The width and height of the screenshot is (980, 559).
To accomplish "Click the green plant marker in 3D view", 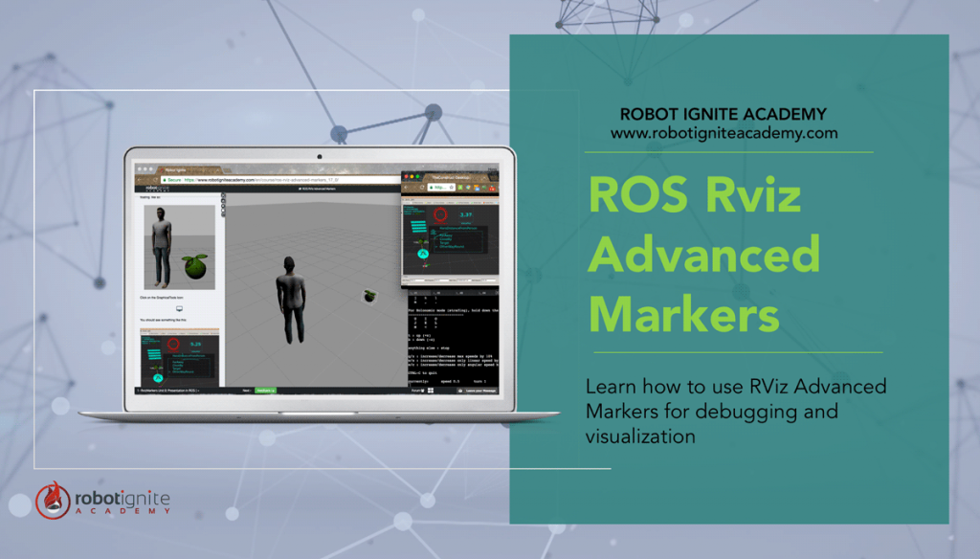I will 369,296.
